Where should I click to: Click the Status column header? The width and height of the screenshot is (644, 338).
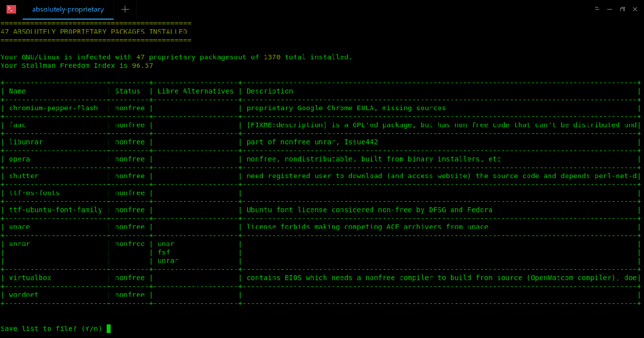[x=128, y=91]
